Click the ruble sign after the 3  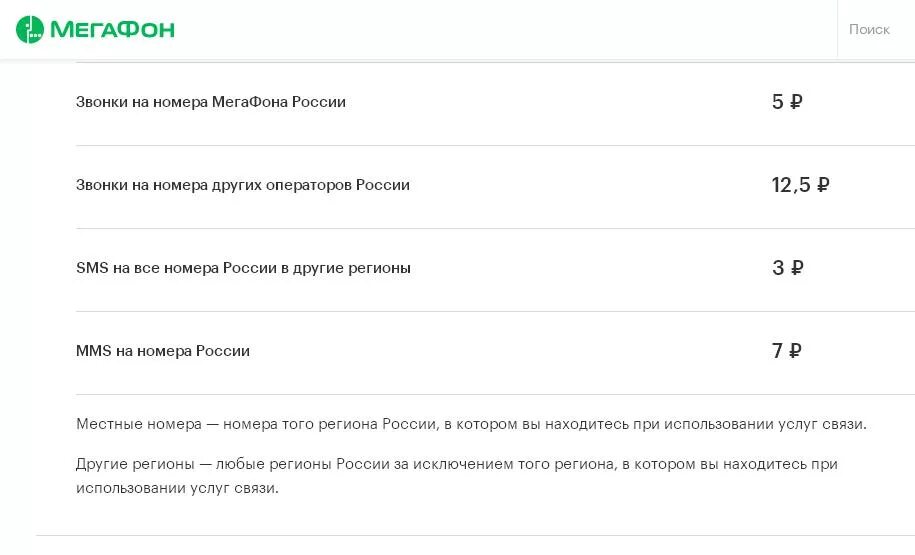point(797,268)
